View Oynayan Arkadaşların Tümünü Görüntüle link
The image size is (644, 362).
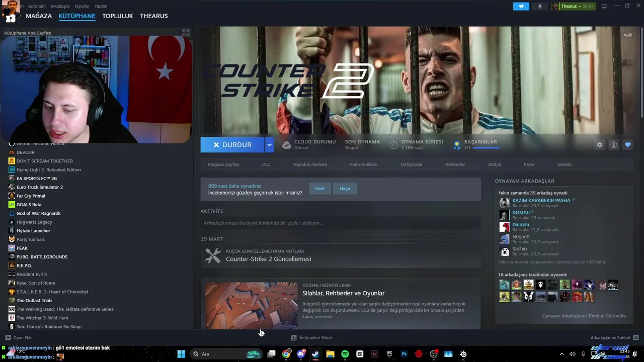tap(584, 316)
